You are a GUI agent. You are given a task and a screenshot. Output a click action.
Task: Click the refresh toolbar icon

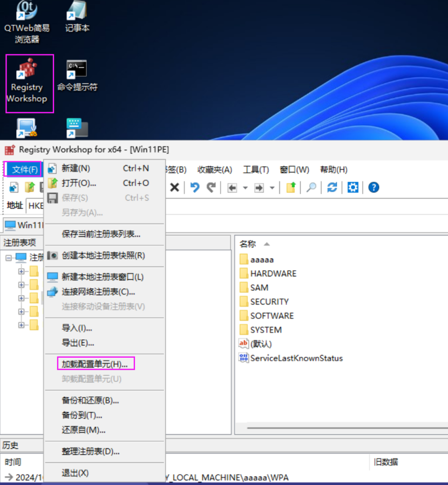(332, 187)
